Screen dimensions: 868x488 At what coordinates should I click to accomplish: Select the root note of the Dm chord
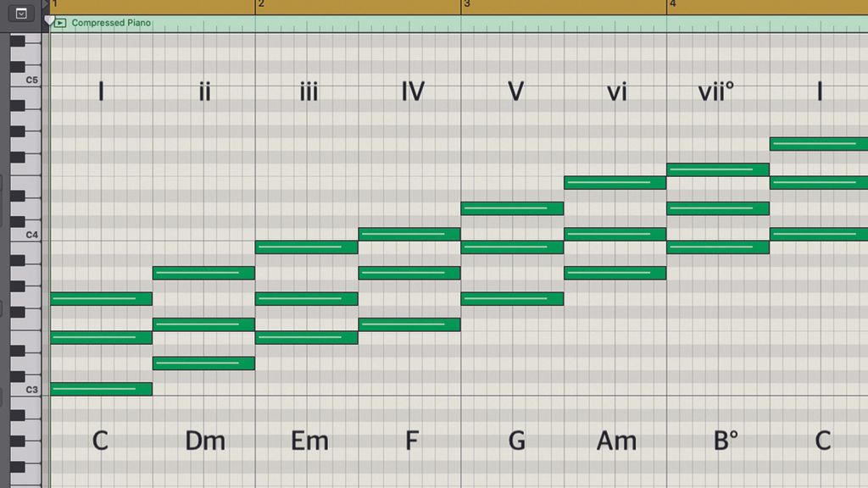[x=203, y=363]
